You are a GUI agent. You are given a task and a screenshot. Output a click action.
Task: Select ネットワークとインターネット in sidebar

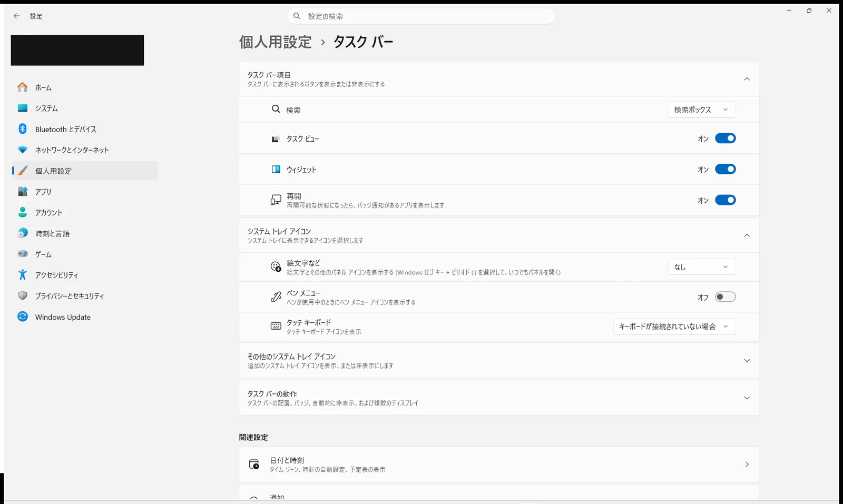[x=85, y=150]
